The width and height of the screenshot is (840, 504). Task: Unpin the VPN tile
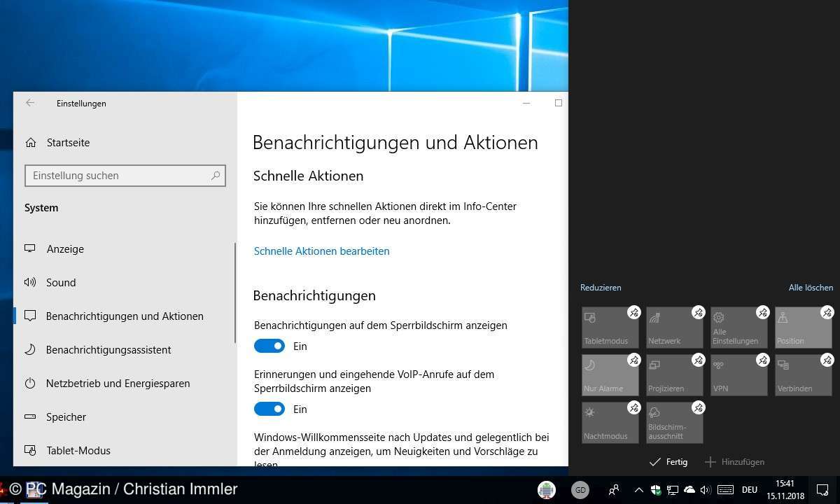(x=762, y=360)
